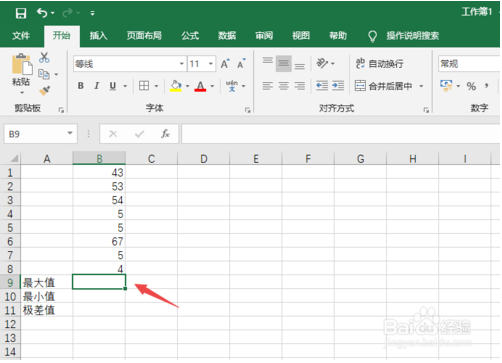
Task: Open the 帮助 tab
Action: click(338, 35)
